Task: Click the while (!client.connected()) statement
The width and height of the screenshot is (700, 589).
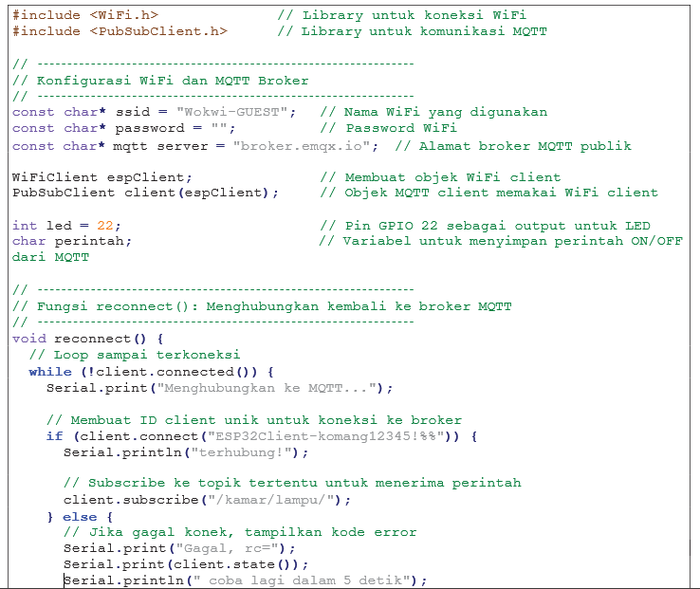Action: (x=151, y=372)
